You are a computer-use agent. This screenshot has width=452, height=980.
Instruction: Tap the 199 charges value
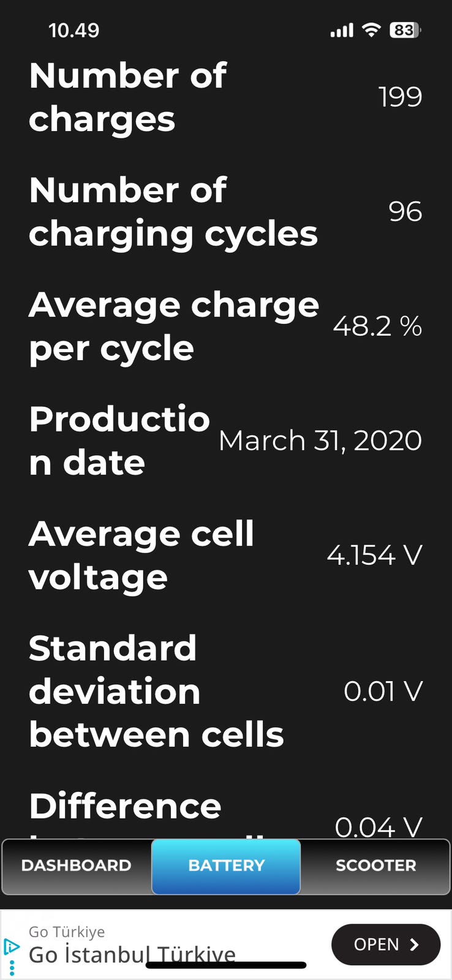point(400,97)
